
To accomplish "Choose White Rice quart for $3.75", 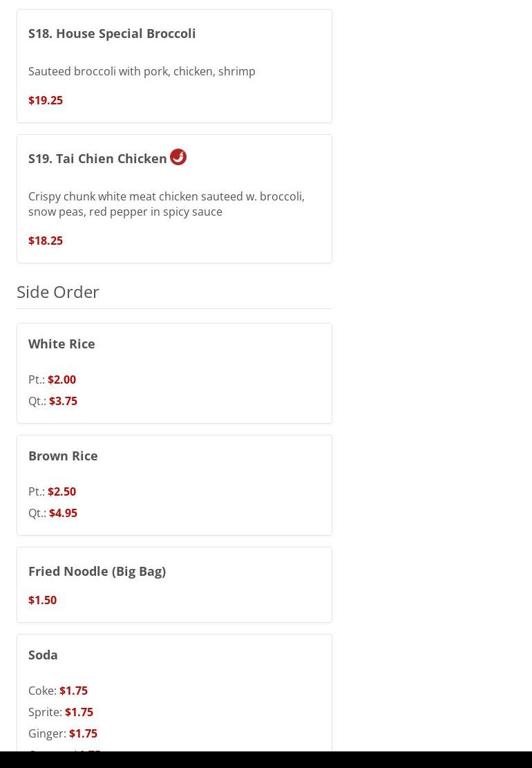I will [53, 401].
